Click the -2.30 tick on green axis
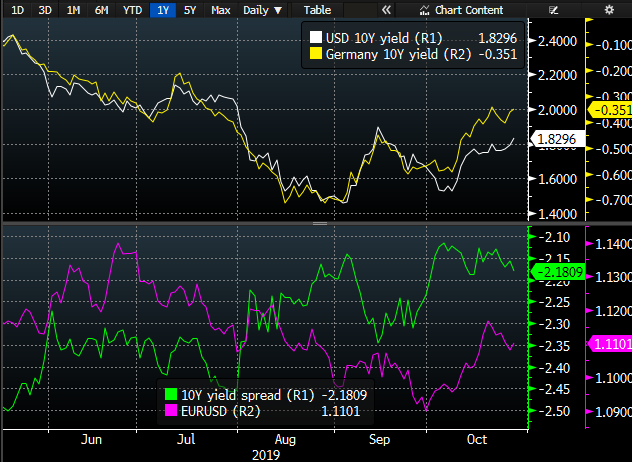 click(x=555, y=324)
